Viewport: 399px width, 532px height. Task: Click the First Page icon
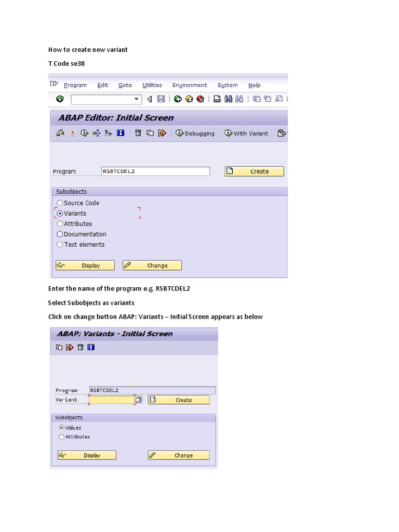[x=257, y=99]
